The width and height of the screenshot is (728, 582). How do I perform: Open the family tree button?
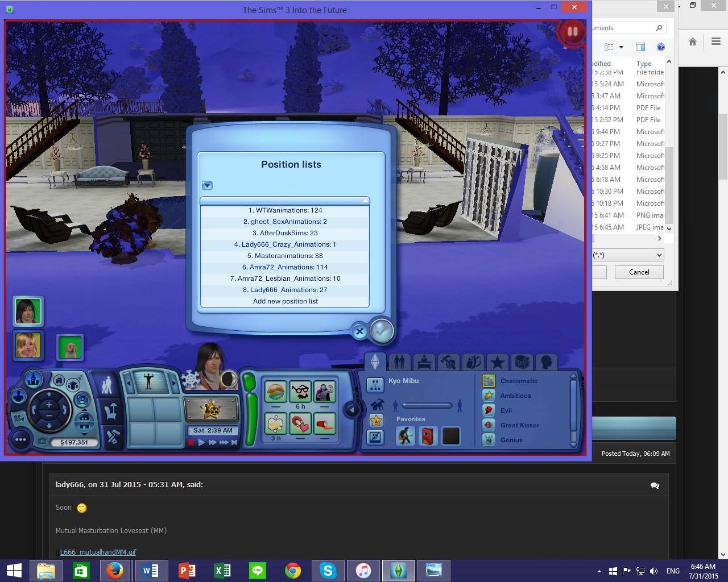point(375,385)
